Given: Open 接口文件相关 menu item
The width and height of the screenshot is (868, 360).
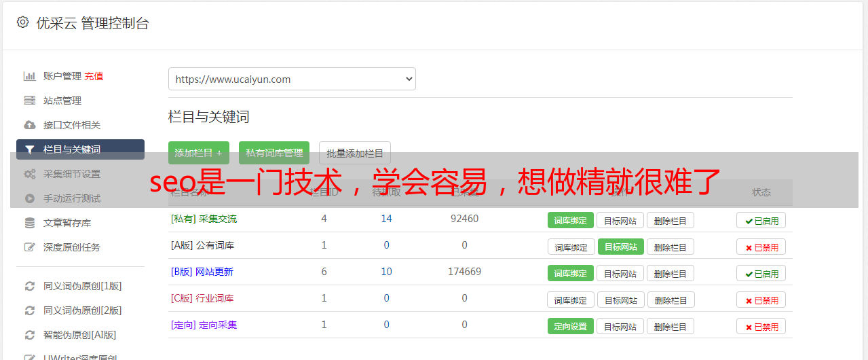Looking at the screenshot, I should tap(72, 125).
